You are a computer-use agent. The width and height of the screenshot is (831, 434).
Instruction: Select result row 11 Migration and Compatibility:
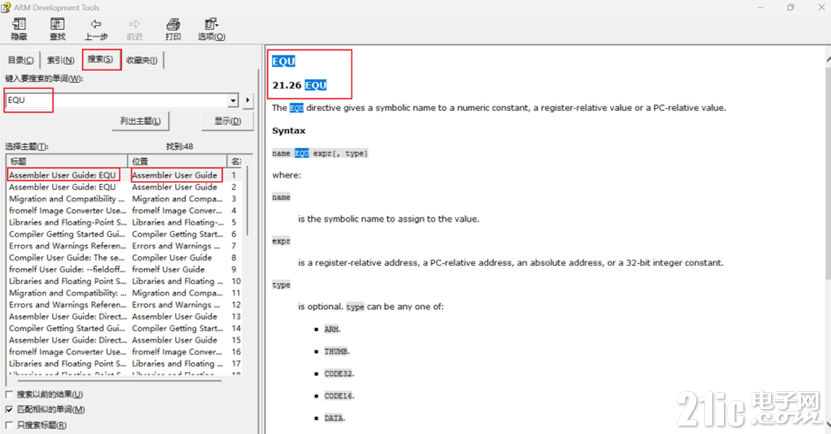pos(125,293)
